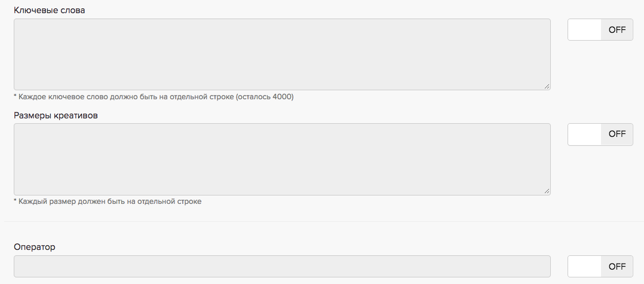Viewport: 644px width, 284px height.
Task: Enable the Ключевые слова toggle switch
Action: (600, 30)
